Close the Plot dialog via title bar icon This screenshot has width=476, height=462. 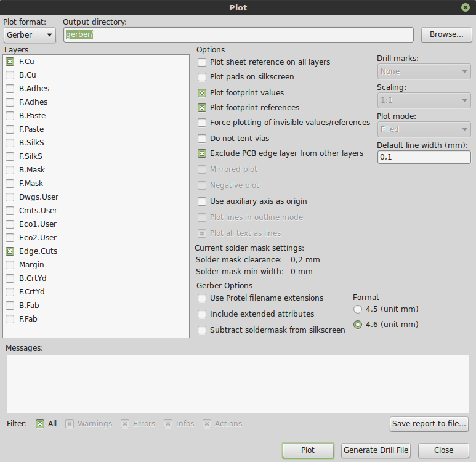(466, 7)
